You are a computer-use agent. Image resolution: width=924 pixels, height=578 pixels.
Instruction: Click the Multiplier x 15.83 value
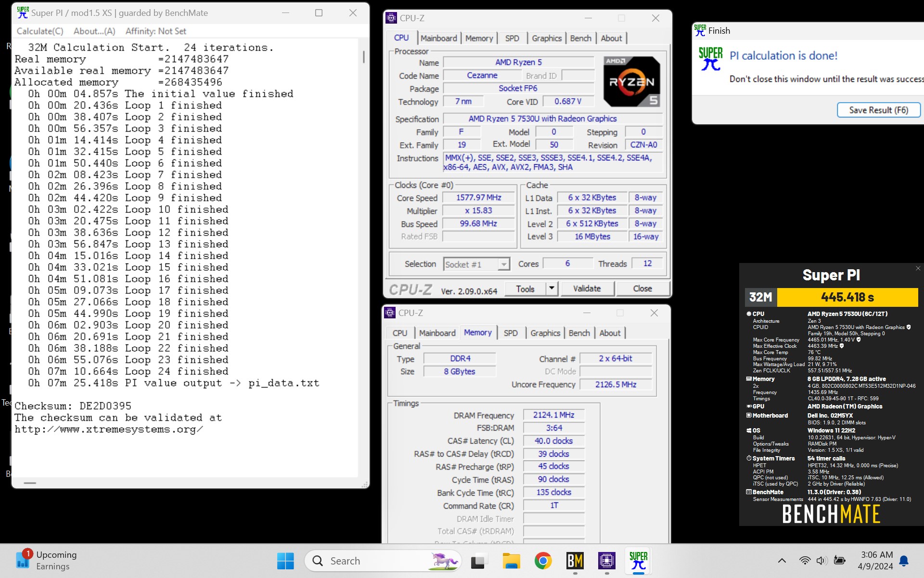[478, 211]
